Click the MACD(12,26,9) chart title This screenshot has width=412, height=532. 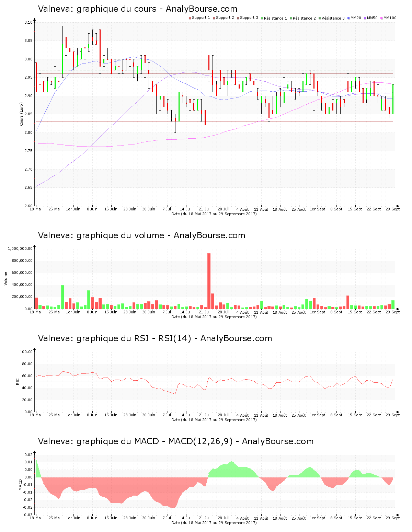tap(175, 441)
